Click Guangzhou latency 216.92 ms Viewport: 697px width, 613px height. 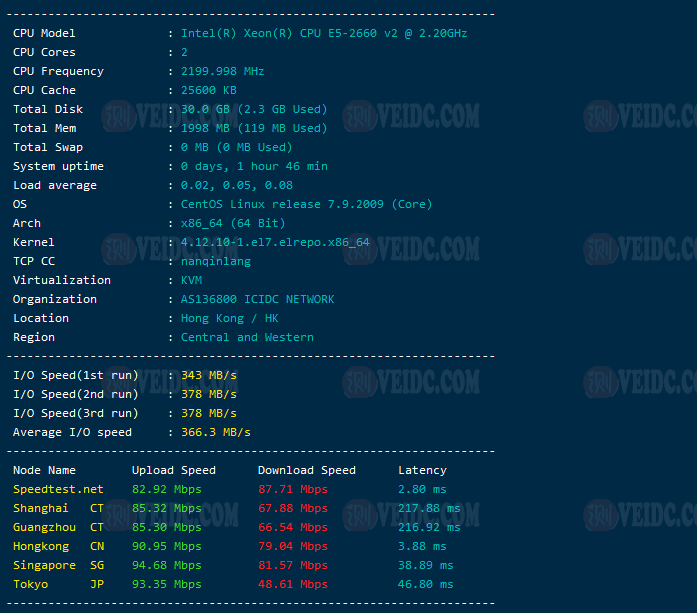point(429,528)
